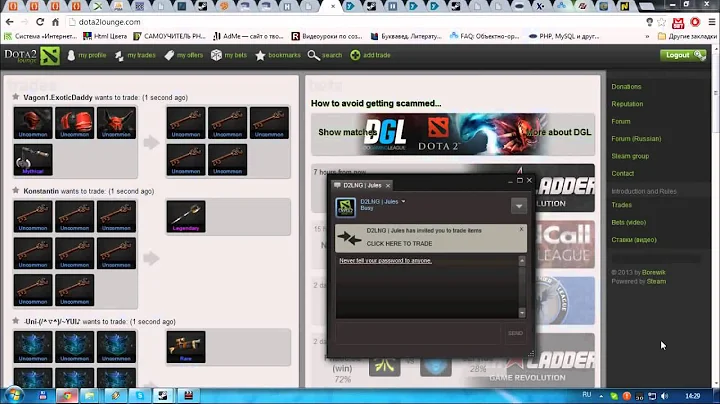The width and height of the screenshot is (720, 404).
Task: Select Rare item in -Uni- trade
Action: tap(186, 347)
